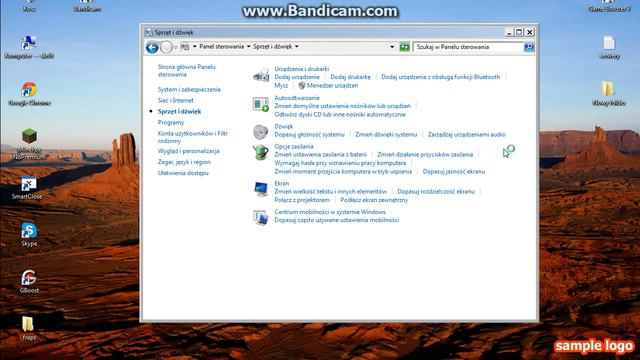Click Połącz z projektorem
640x360 pixels.
302,200
